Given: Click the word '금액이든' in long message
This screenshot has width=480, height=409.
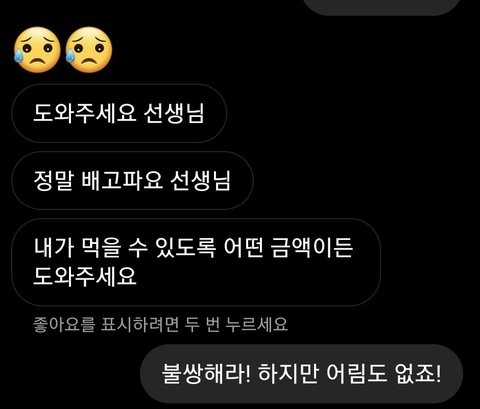Looking at the screenshot, I should [312, 248].
